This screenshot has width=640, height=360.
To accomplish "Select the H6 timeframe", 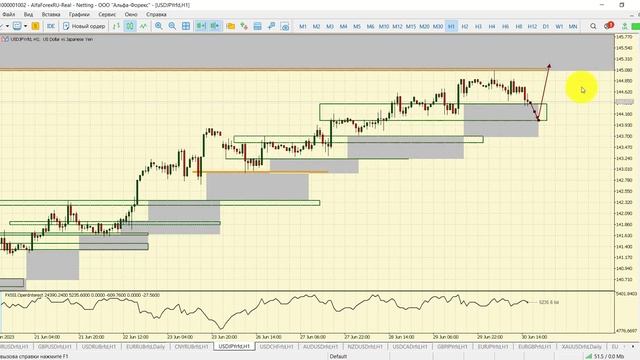I will 505,26.
